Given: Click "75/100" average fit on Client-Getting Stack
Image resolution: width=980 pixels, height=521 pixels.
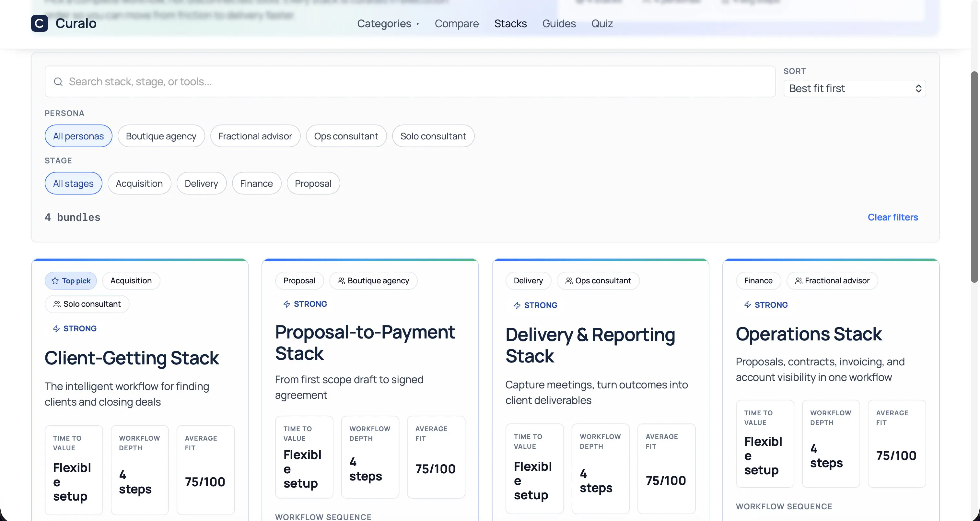Looking at the screenshot, I should click(205, 482).
